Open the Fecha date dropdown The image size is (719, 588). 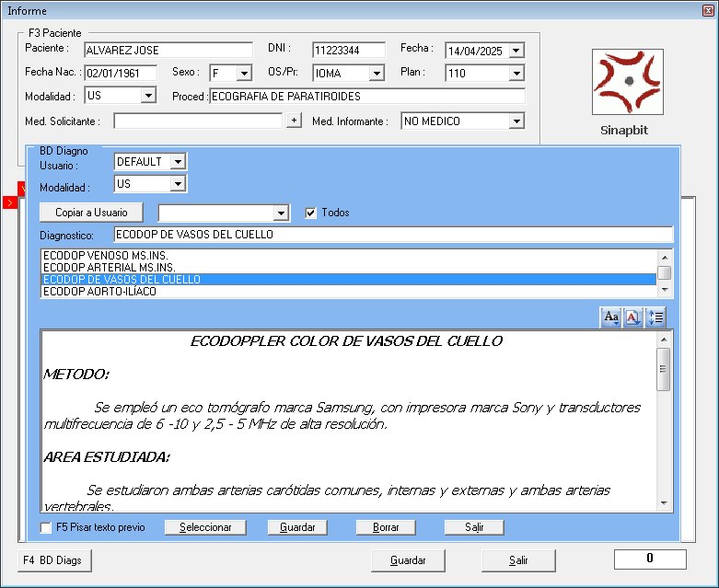point(516,51)
